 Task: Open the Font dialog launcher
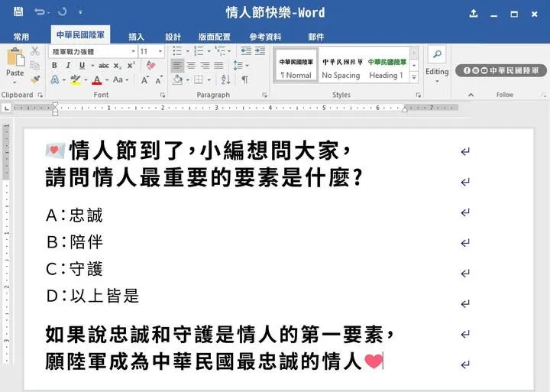click(163, 95)
